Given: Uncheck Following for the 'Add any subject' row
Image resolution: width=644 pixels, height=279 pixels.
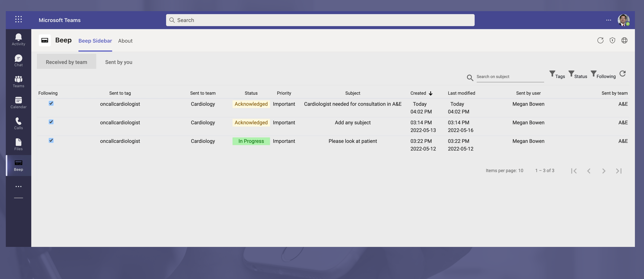Looking at the screenshot, I should tap(51, 122).
